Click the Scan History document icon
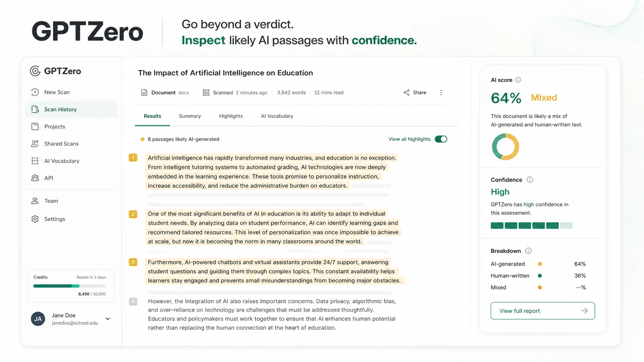Viewport: 644px width, 362px height. (x=35, y=109)
